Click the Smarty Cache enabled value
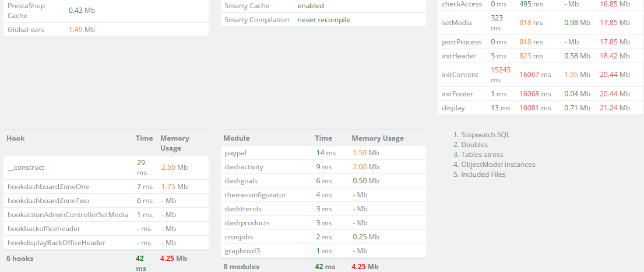The height and width of the screenshot is (272, 644). click(311, 6)
